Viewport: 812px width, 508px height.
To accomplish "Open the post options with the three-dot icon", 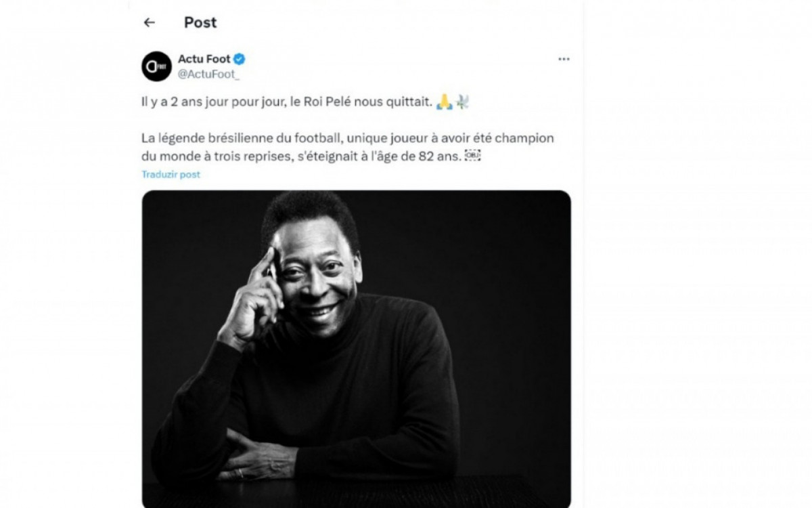I will click(563, 59).
